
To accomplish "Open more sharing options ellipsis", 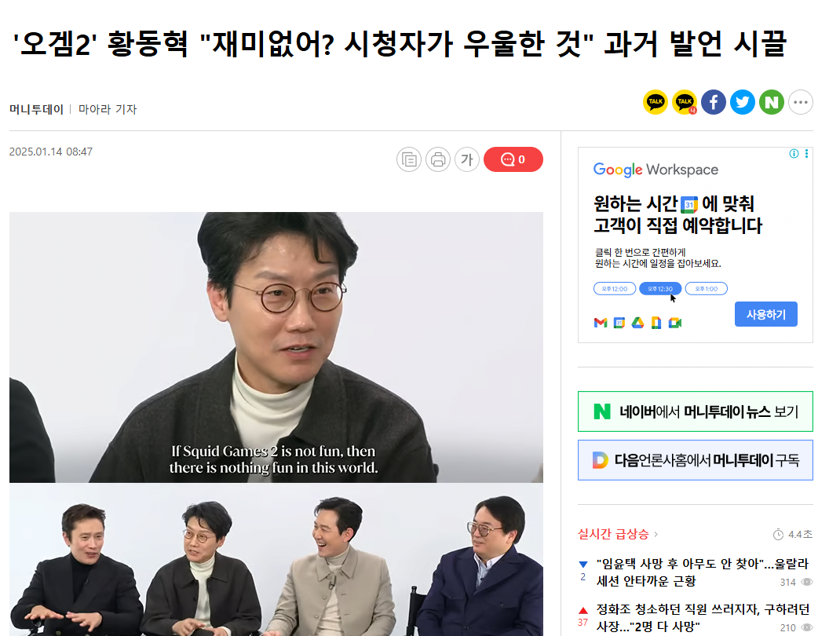I will point(801,102).
